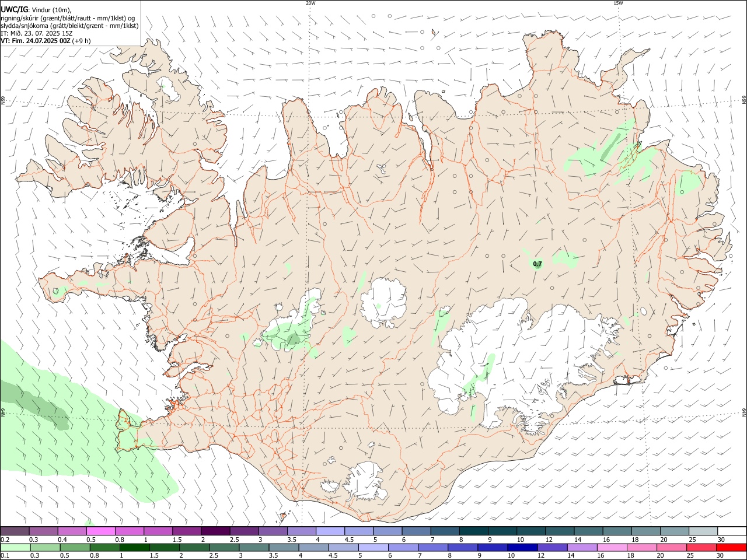Click the 20W longitude label at the top
Viewport: 747px width, 560px height.
click(x=310, y=3)
